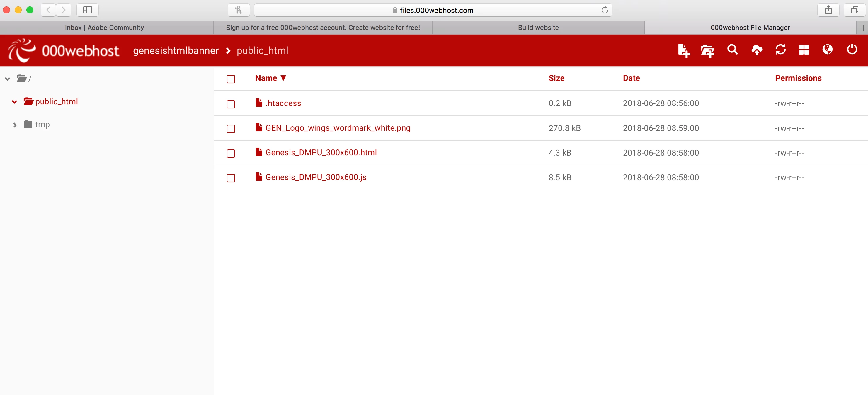This screenshot has width=868, height=395.
Task: Open the GEN_Logo_wings_wordmark_white.png file
Action: 338,128
